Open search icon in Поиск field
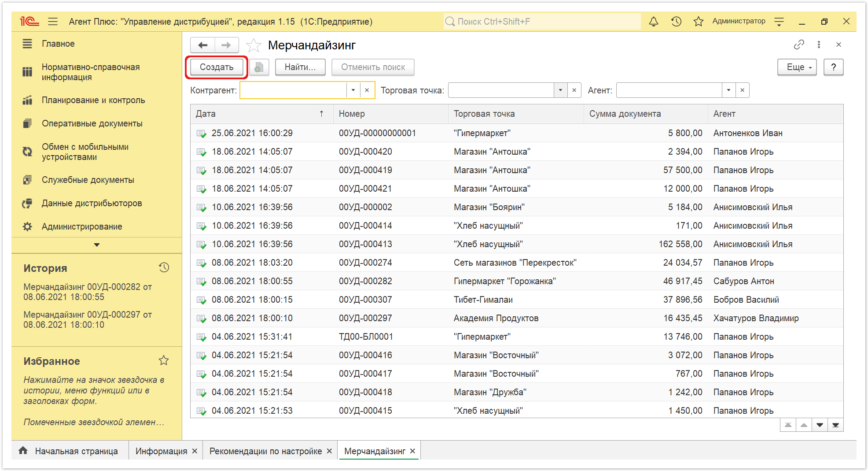 coord(450,21)
